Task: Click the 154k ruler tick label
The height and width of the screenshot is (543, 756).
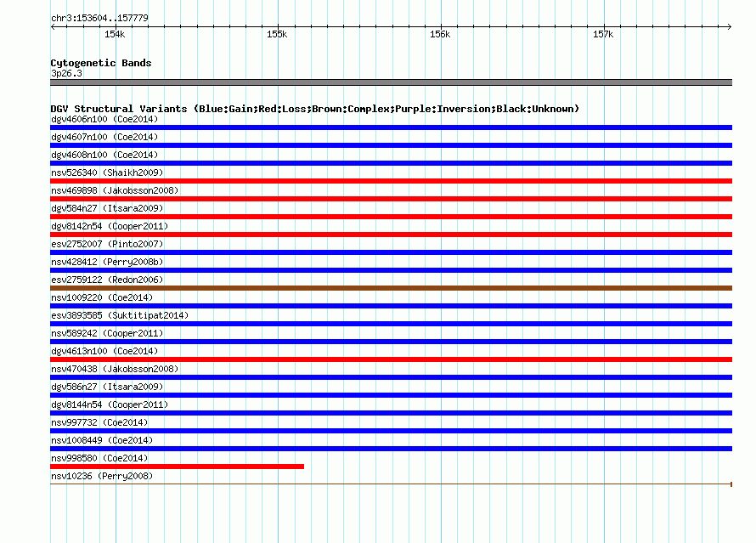Action: pyautogui.click(x=115, y=34)
